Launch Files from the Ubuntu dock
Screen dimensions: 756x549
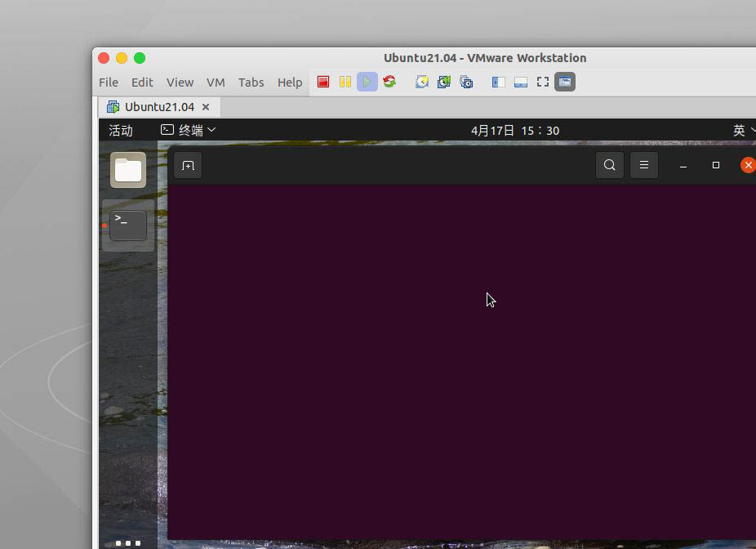coord(127,169)
